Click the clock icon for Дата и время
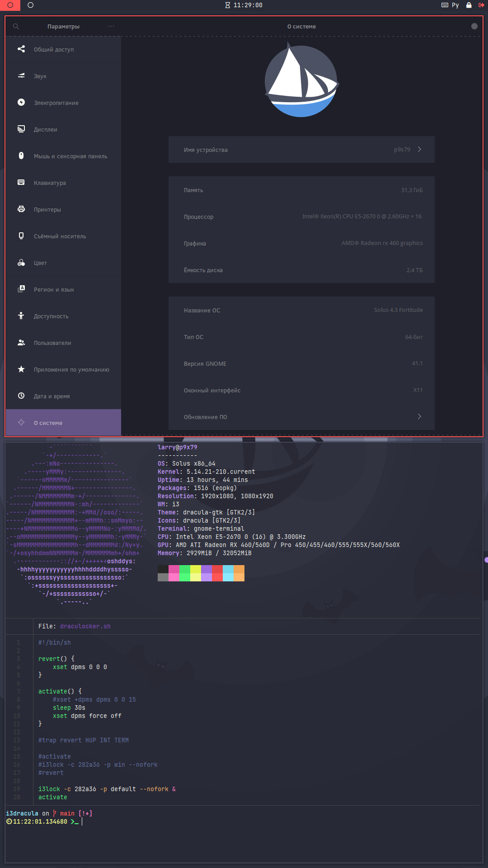This screenshot has height=868, width=488. click(x=21, y=396)
